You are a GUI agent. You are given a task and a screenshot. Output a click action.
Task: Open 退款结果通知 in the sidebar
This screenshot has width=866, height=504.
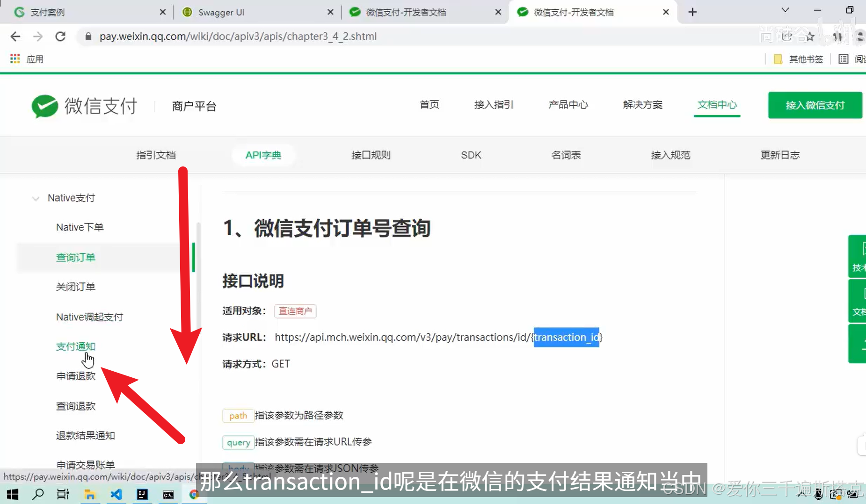86,436
